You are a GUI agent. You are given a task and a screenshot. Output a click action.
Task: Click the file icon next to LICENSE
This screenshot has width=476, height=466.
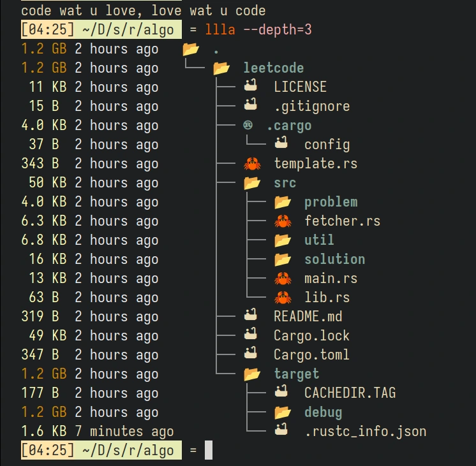251,87
